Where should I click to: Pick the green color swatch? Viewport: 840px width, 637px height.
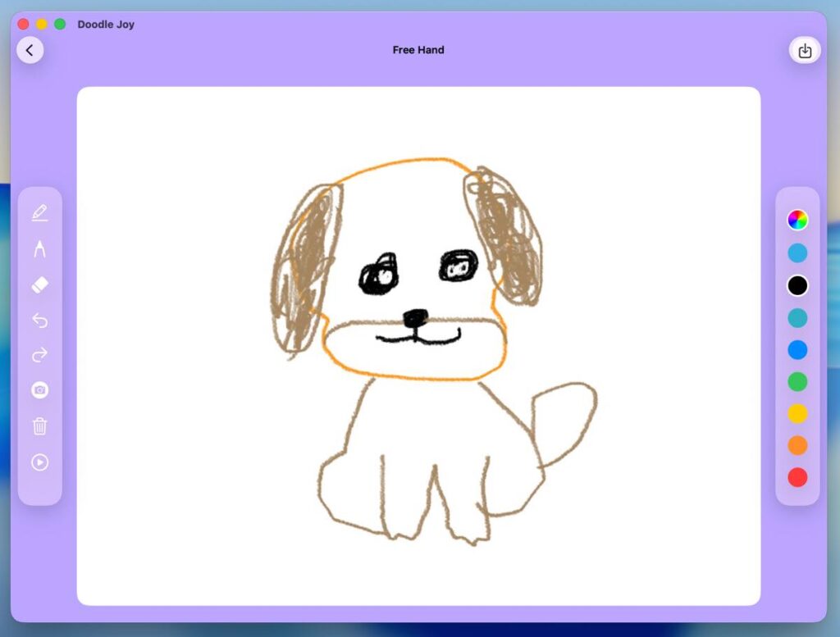pos(797,381)
